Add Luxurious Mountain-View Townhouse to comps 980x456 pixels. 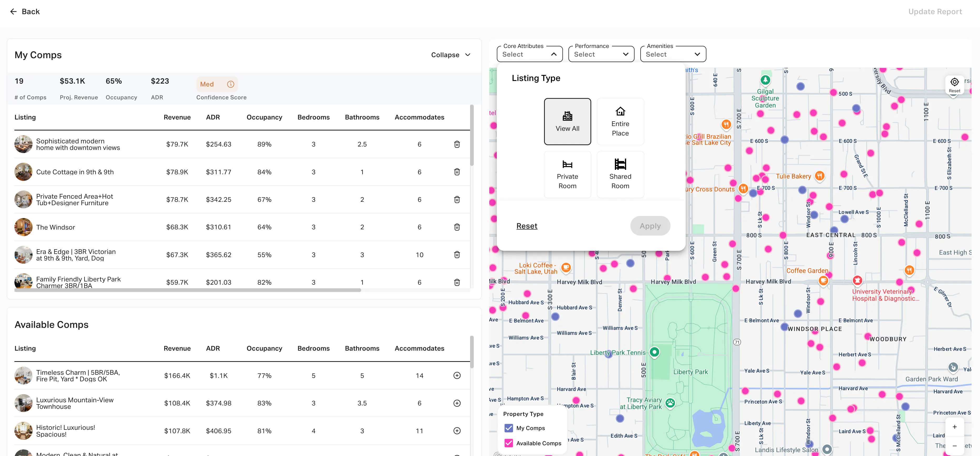pos(457,403)
